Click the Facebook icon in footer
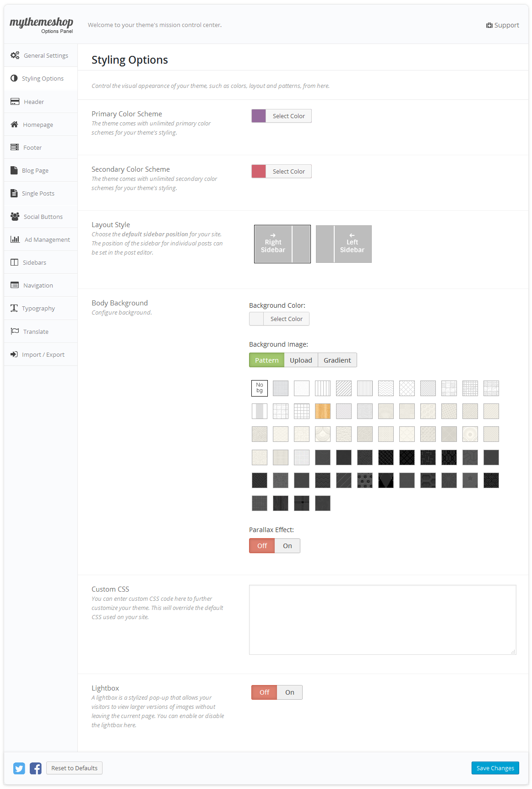532x789 pixels. click(x=36, y=768)
